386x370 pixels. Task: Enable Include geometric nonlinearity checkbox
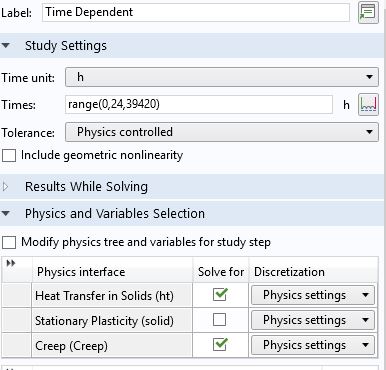point(9,155)
